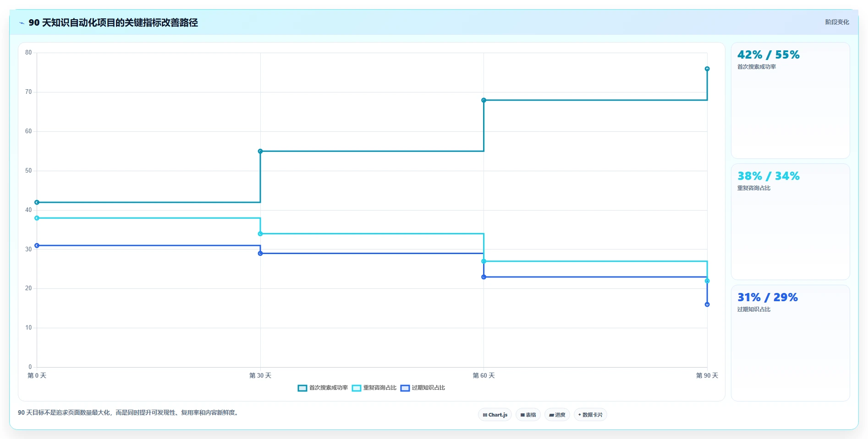Viewport: 868px width, 439px height.
Task: Click the footnote text beginning 90 天目标不是
Action: (x=129, y=412)
